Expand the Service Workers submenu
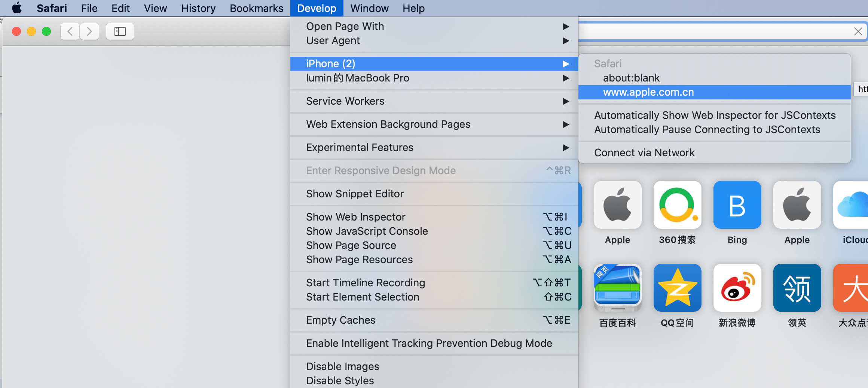 345,101
